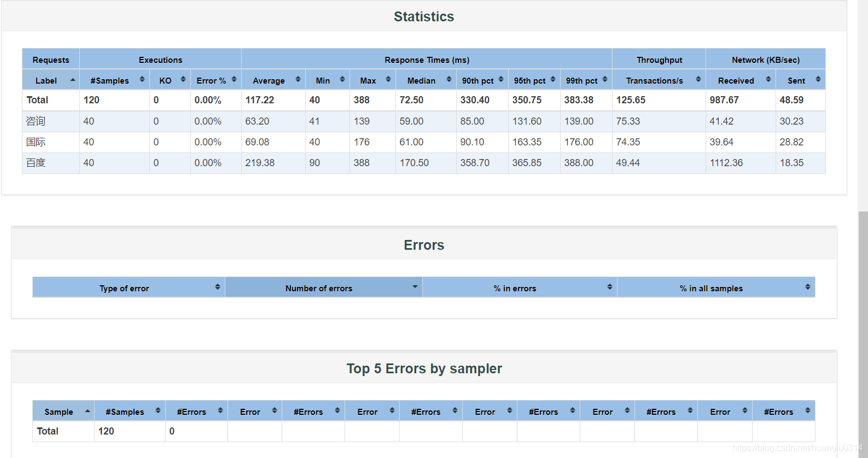Click the vertical page scrollbar thumb
Image resolution: width=868 pixels, height=458 pixels.
[x=863, y=334]
